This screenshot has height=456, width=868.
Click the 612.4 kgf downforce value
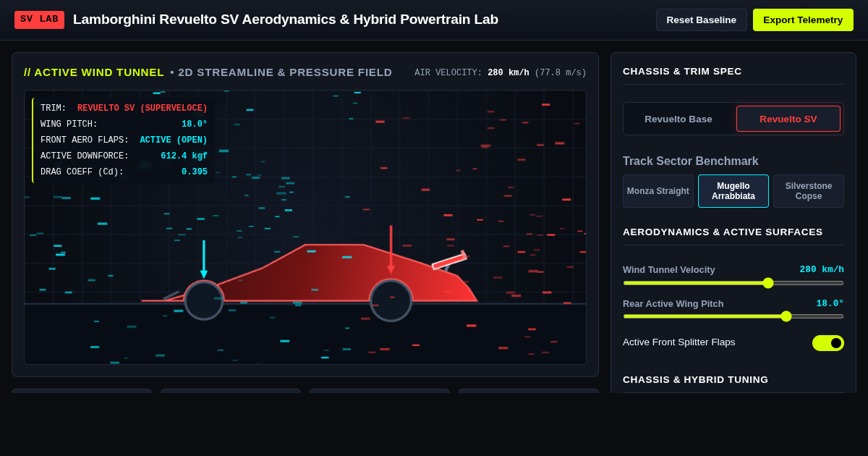click(x=184, y=156)
